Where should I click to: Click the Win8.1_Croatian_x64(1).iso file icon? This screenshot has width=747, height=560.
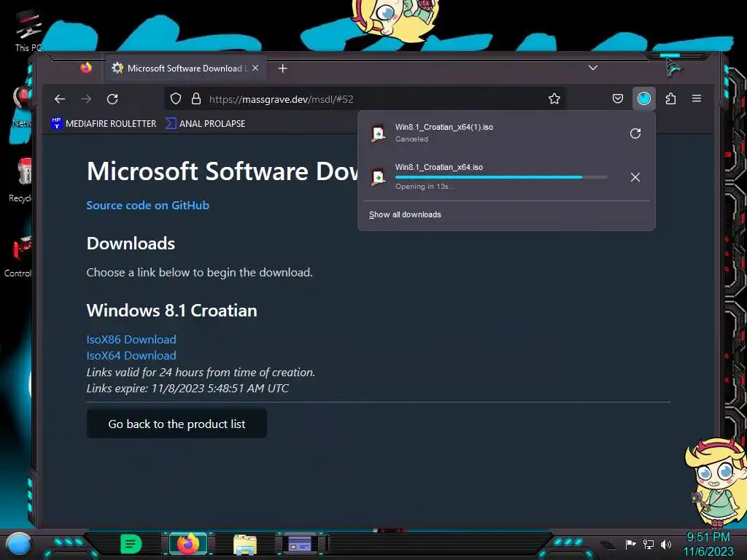pos(379,133)
